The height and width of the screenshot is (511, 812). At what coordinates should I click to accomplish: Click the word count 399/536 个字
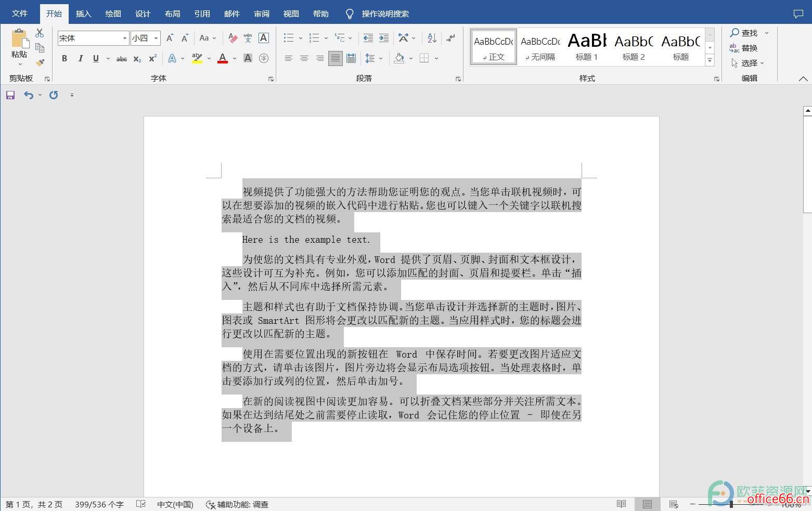[x=99, y=504]
